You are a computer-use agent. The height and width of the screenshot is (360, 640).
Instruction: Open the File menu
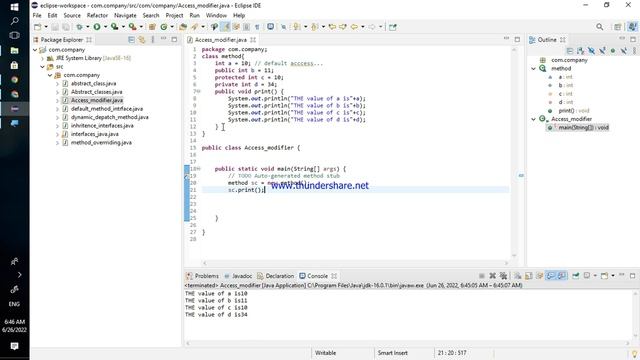click(x=37, y=16)
